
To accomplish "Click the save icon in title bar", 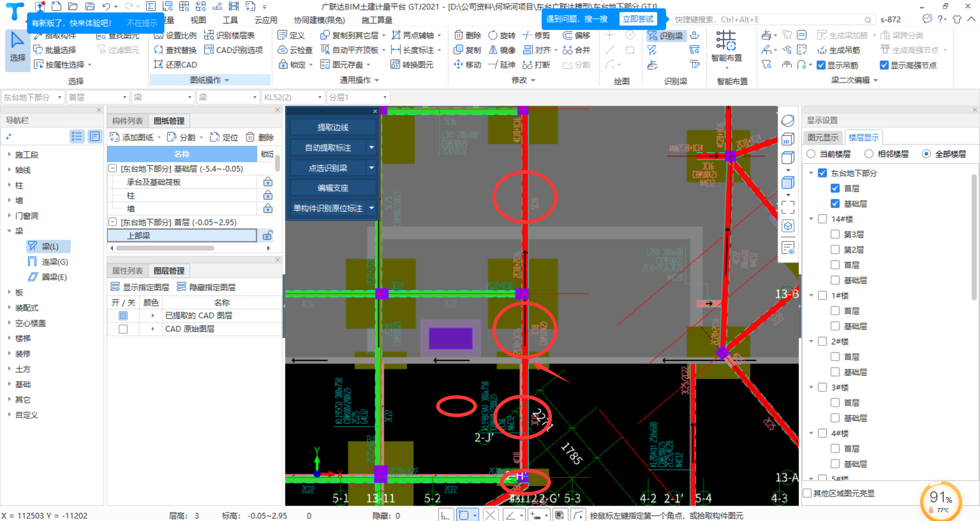I will (90, 7).
